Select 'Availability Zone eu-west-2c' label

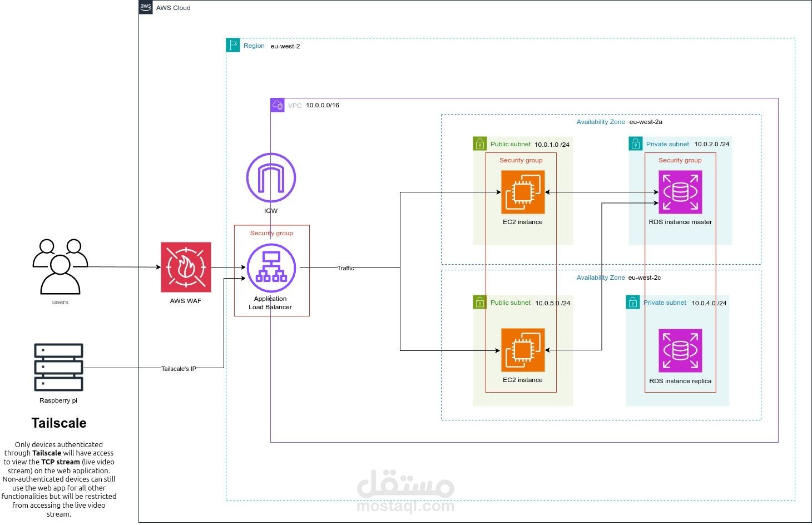tap(618, 278)
